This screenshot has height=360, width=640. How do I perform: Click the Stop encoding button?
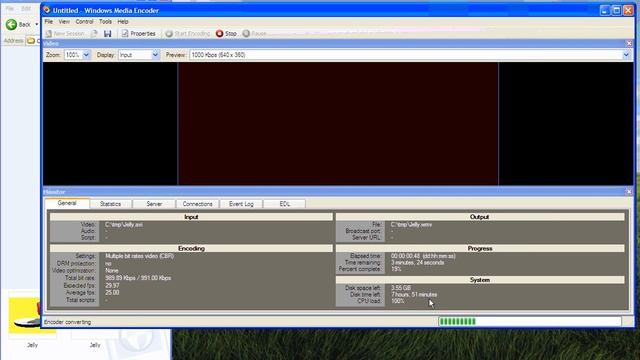(226, 33)
